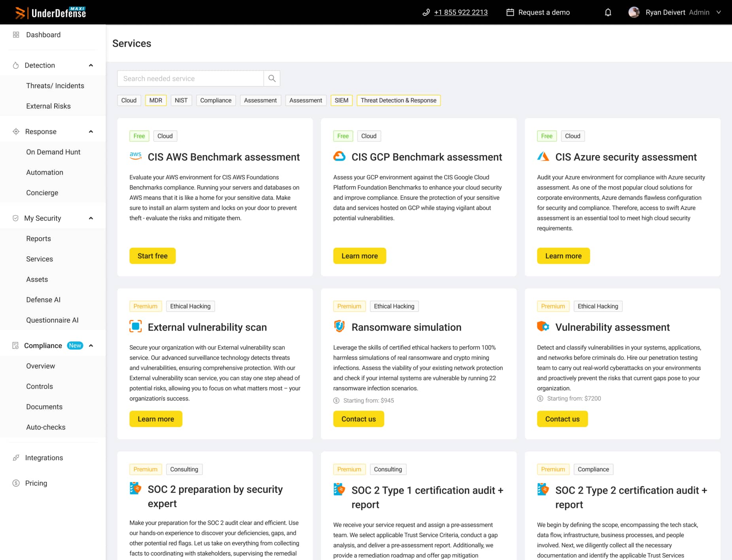Image resolution: width=732 pixels, height=560 pixels.
Task: Click the Integrations plug icon
Action: (x=16, y=458)
